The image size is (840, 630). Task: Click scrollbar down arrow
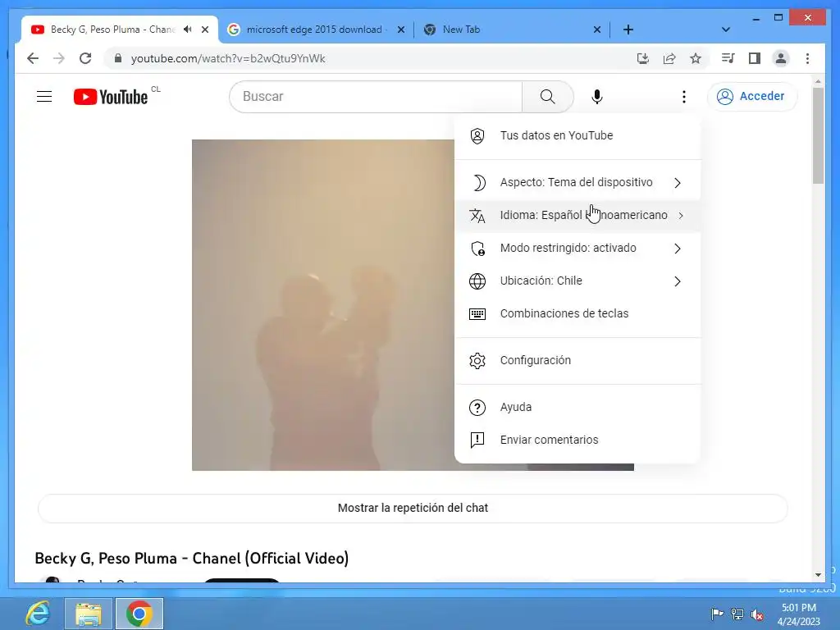click(818, 575)
